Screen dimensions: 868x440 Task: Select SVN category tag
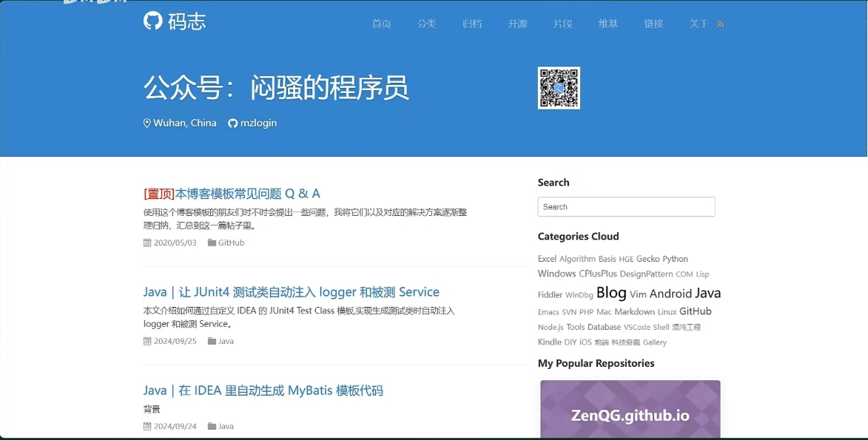(569, 312)
